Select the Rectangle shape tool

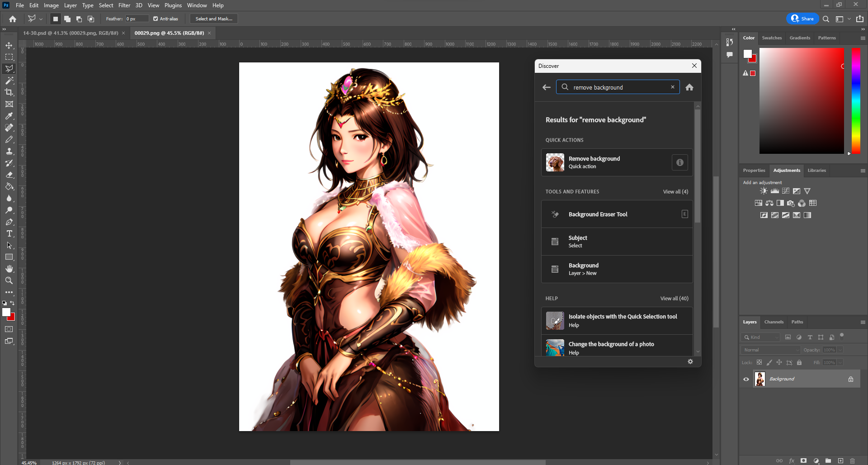pyautogui.click(x=9, y=257)
